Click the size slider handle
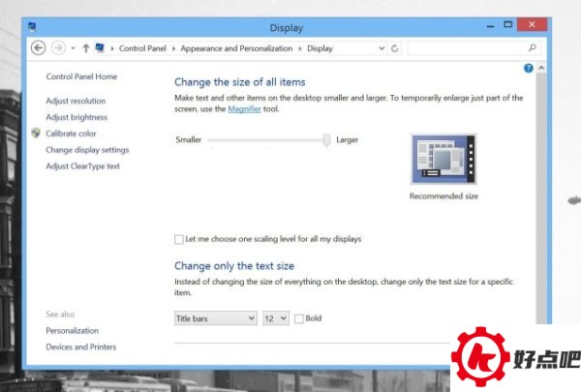Viewport: 581px width, 392px height. pyautogui.click(x=327, y=140)
